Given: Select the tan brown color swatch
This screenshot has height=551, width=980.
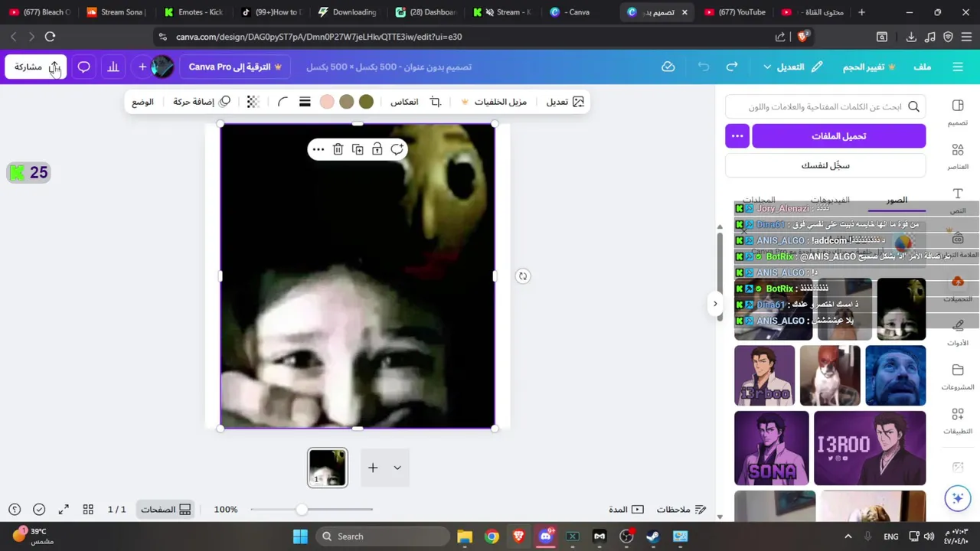Looking at the screenshot, I should (x=347, y=102).
